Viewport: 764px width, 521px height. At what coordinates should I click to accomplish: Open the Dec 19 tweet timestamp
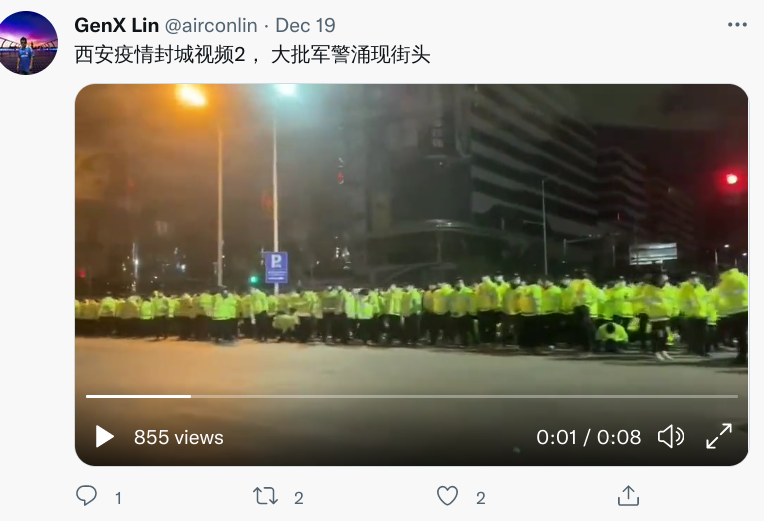tap(306, 25)
